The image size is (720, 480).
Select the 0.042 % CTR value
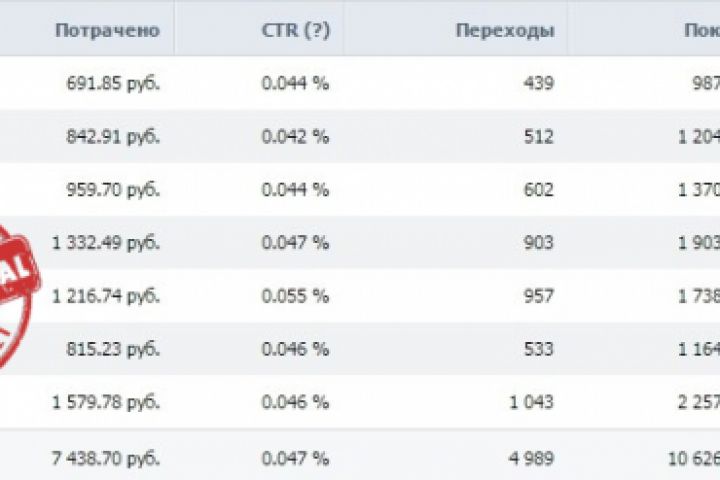tap(295, 136)
